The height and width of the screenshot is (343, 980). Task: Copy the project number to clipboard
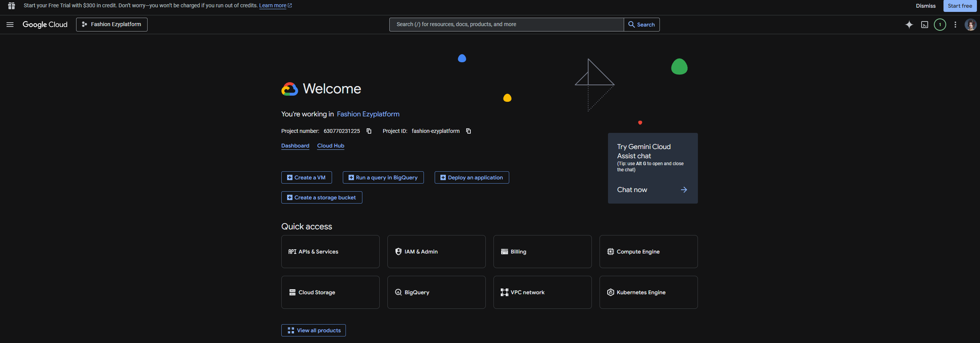pyautogui.click(x=369, y=131)
